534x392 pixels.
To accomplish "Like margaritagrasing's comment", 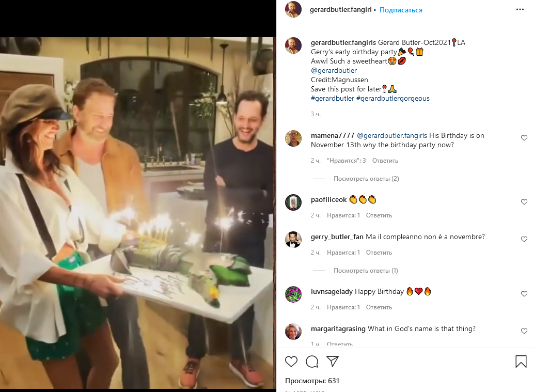I will (x=524, y=331).
